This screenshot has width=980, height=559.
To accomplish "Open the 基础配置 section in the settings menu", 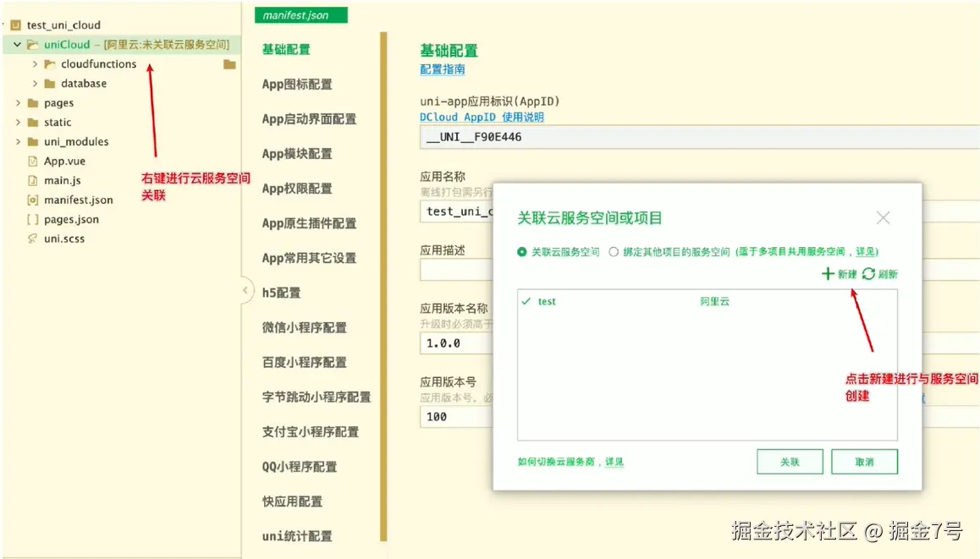I will [286, 49].
